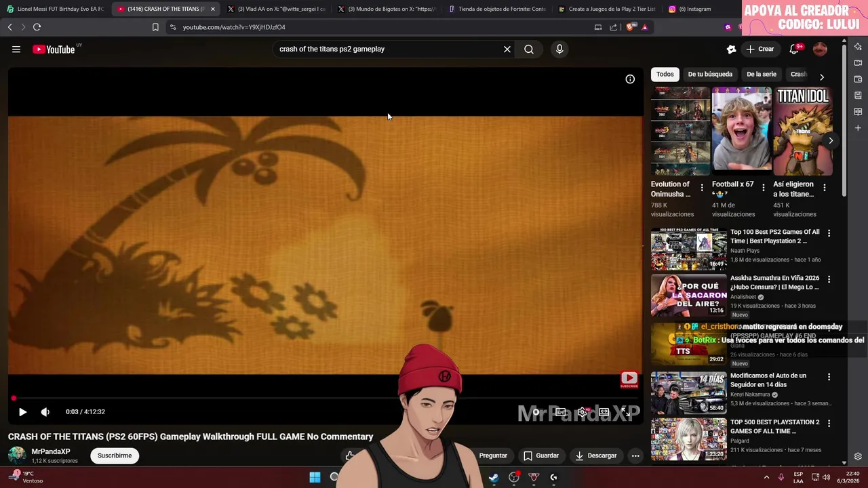Image resolution: width=868 pixels, height=488 pixels.
Task: Open the Asskha Sumathra En Viña thumbnail
Action: click(689, 296)
